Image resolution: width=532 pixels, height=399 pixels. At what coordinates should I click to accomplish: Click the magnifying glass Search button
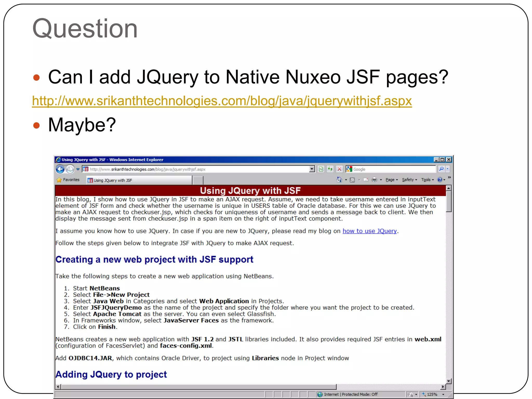tap(441, 169)
